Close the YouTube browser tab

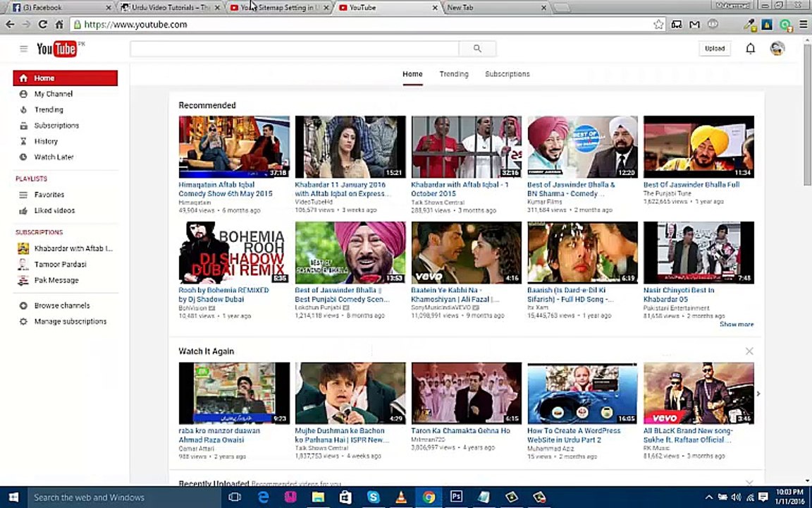click(435, 8)
